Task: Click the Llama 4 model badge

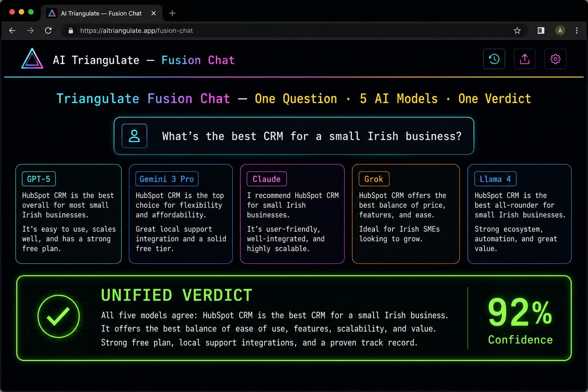Action: pyautogui.click(x=495, y=179)
